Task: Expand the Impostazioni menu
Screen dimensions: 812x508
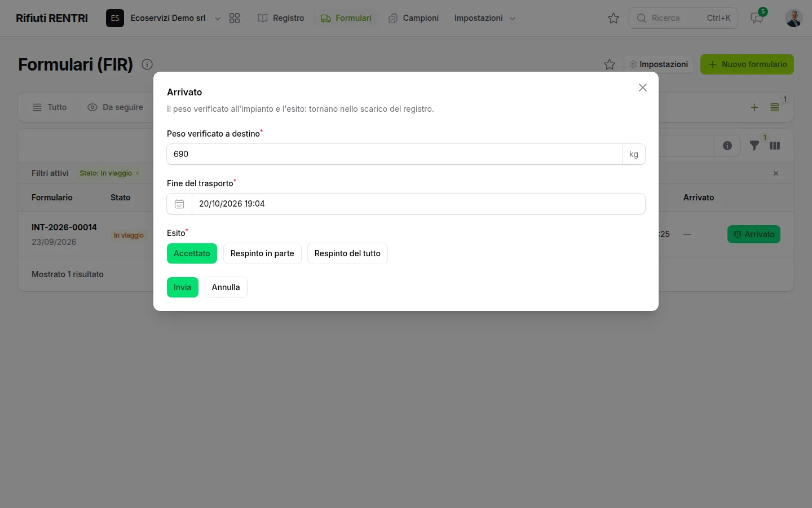Action: tap(485, 18)
